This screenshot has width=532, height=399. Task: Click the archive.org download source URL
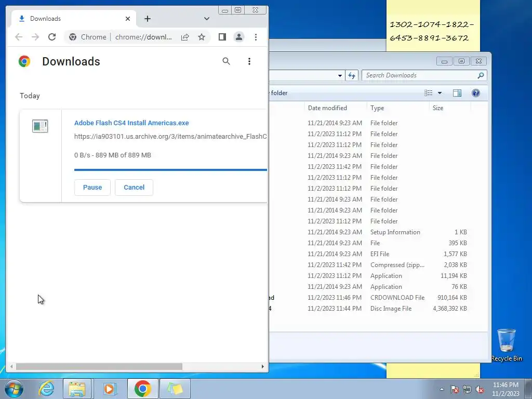tap(170, 137)
